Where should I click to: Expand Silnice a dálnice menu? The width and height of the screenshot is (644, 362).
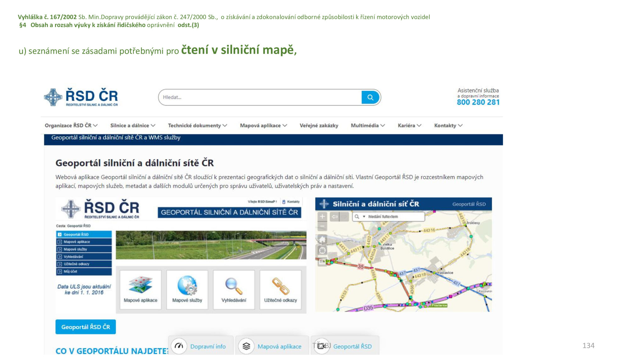tap(133, 125)
